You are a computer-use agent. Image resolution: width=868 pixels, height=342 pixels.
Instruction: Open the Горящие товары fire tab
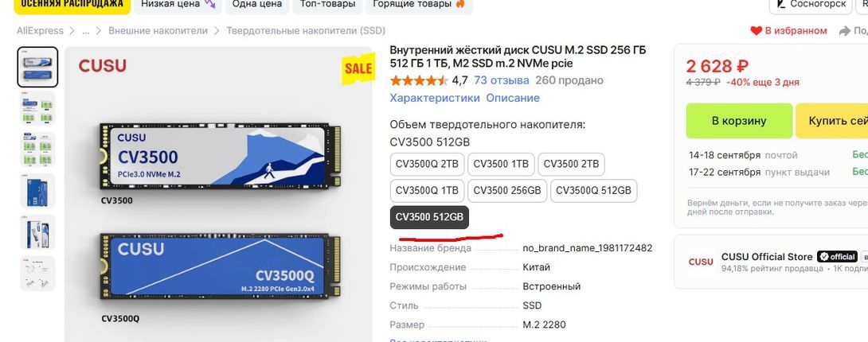pos(419,5)
